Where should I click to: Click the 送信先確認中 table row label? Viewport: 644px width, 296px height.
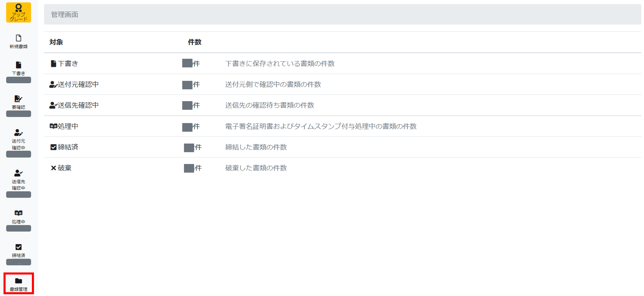[x=78, y=105]
